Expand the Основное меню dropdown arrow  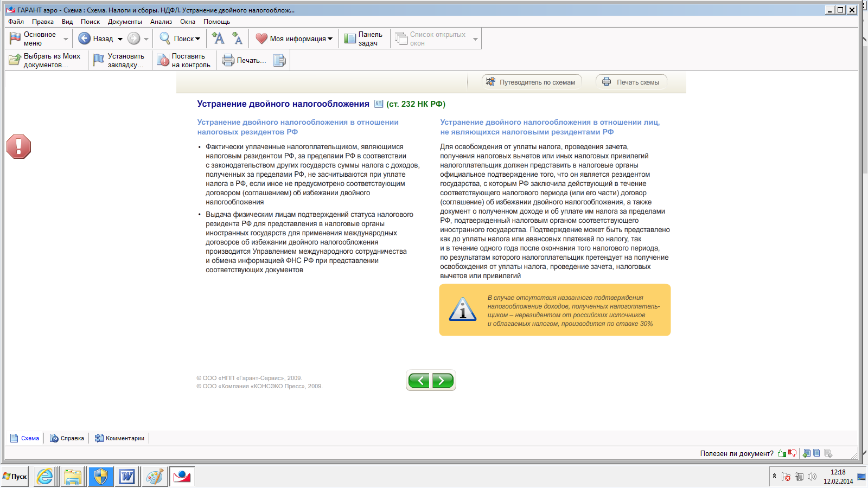point(66,39)
